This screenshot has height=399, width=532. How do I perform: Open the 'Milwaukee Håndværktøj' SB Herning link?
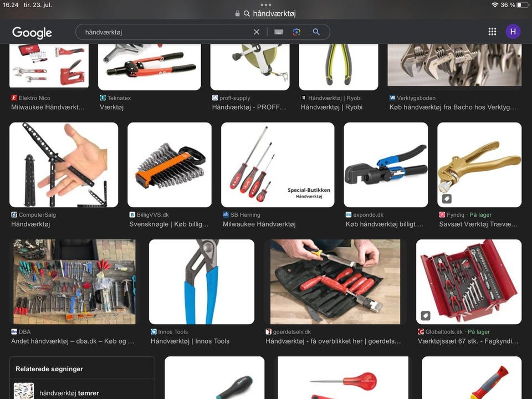[259, 224]
